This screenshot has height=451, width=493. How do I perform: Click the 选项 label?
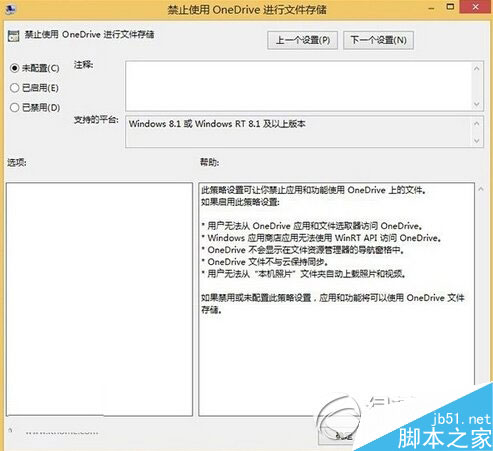coord(17,162)
